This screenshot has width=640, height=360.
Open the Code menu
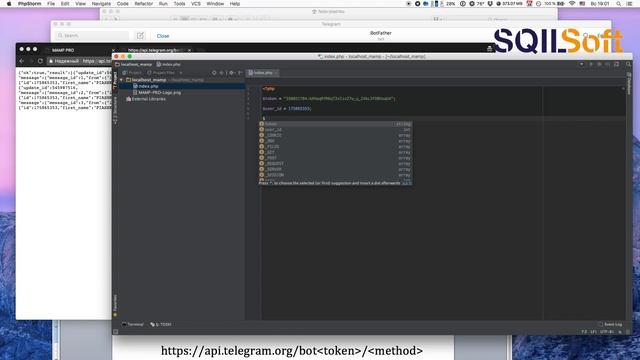(x=122, y=4)
